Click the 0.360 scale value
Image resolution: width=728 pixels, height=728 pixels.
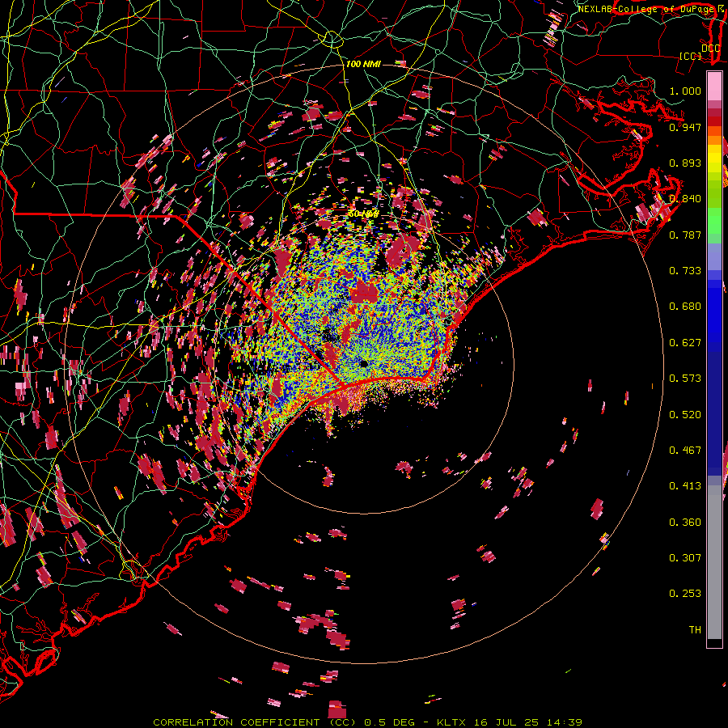[x=685, y=523]
